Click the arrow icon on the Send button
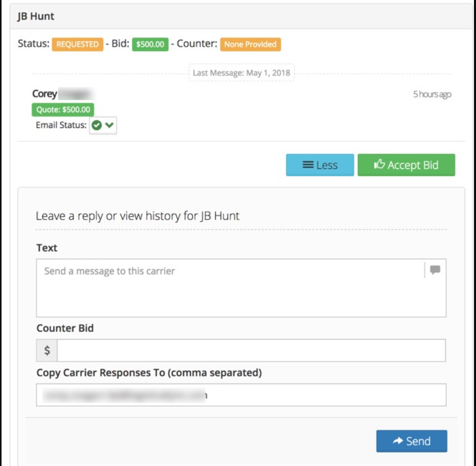 (398, 441)
